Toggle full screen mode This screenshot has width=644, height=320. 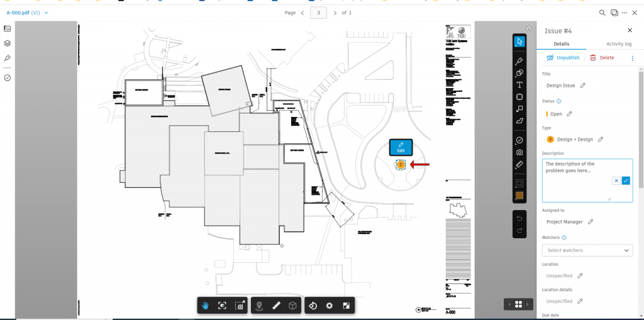point(346,306)
